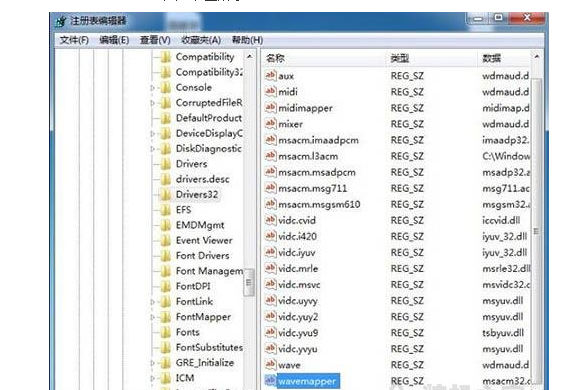The image size is (582, 390).
Task: Select the vidc.msvc value name
Action: [x=299, y=285]
